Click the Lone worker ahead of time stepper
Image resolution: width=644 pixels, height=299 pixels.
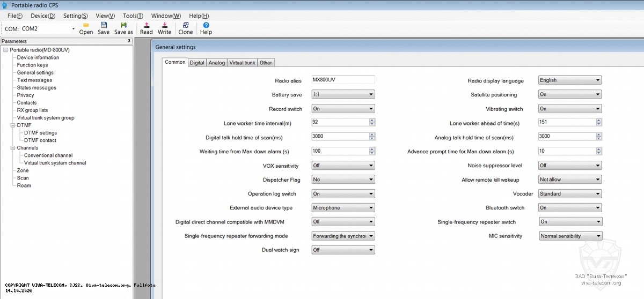click(x=598, y=122)
